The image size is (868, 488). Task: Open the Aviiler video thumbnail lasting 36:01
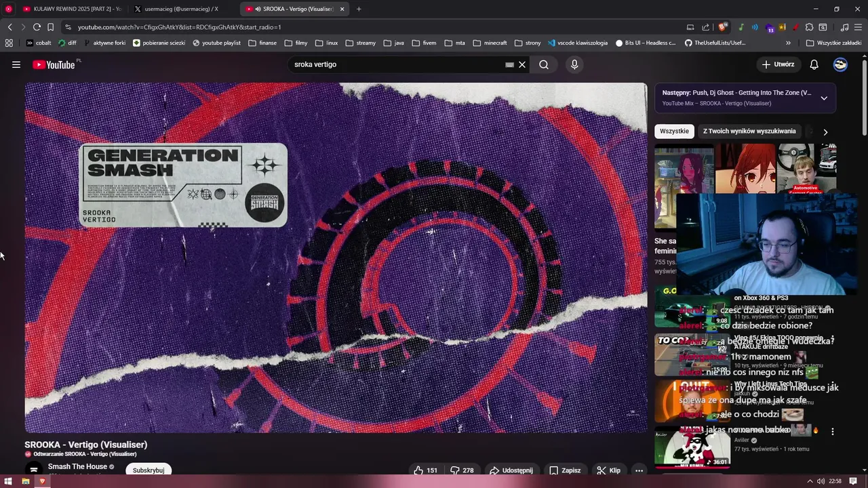692,447
